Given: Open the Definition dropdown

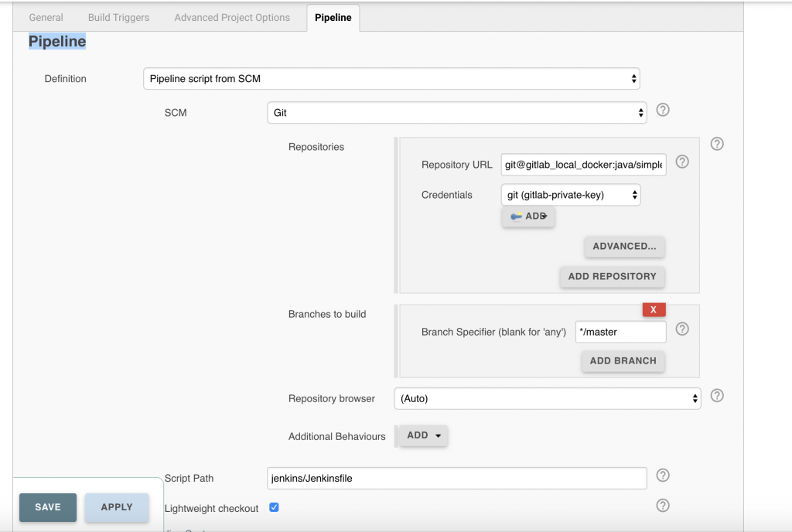Looking at the screenshot, I should (391, 79).
